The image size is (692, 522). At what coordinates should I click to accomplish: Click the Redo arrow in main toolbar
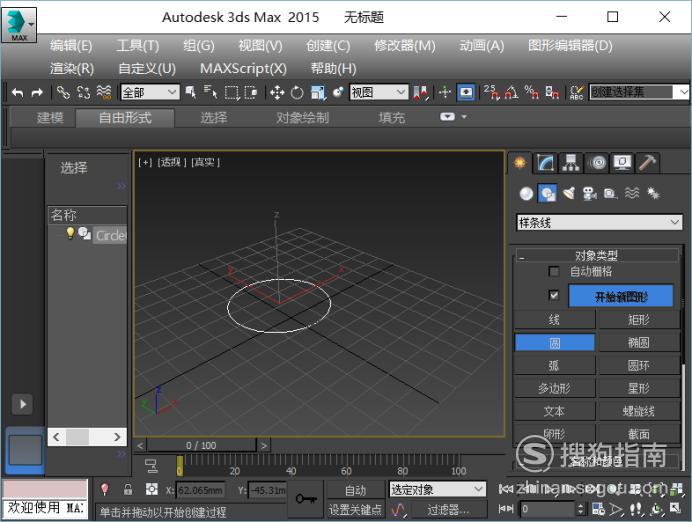[37, 93]
